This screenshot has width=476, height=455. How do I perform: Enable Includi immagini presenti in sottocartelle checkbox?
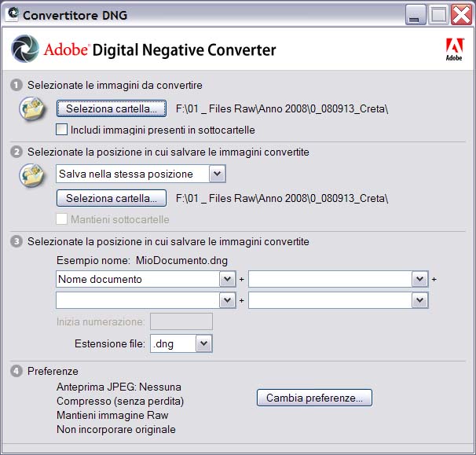[61, 130]
